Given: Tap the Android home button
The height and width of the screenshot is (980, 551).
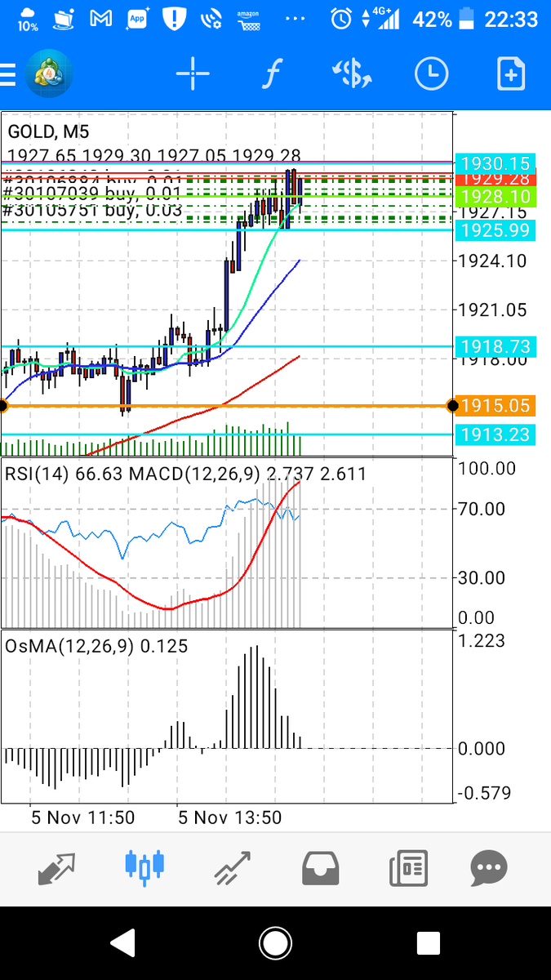Looking at the screenshot, I should [x=275, y=943].
